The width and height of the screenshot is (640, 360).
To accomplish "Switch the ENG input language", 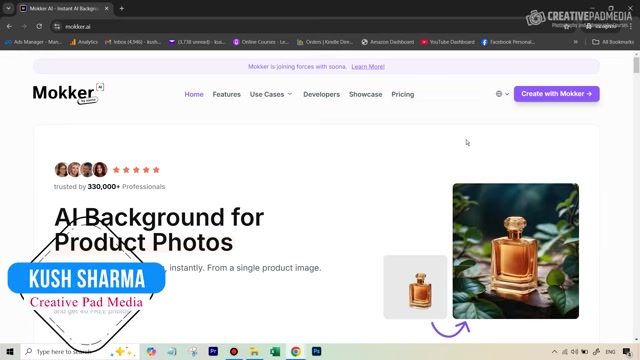I will [x=610, y=352].
